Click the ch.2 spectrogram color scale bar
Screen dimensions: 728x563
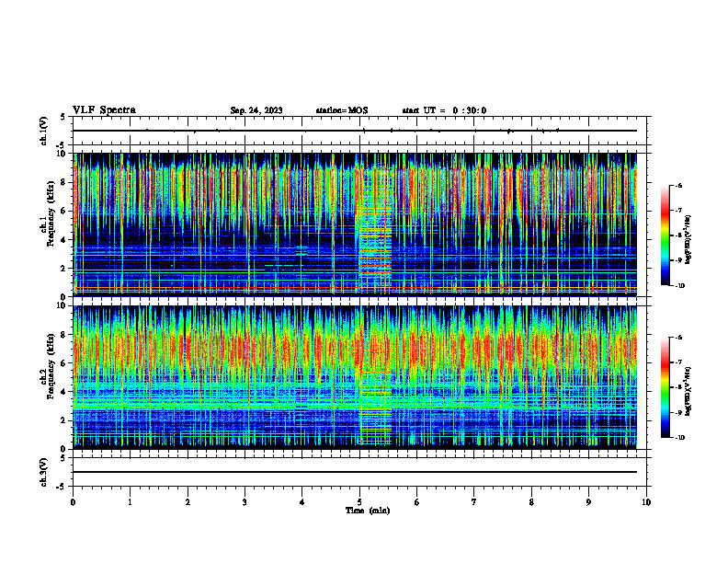pyautogui.click(x=665, y=387)
